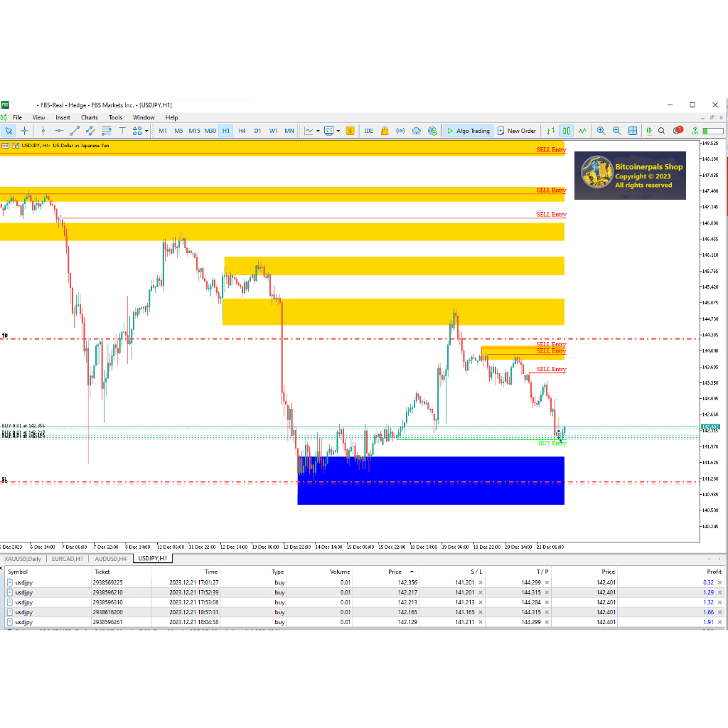Open the Charts menu
The width and height of the screenshot is (728, 728).
(90, 117)
